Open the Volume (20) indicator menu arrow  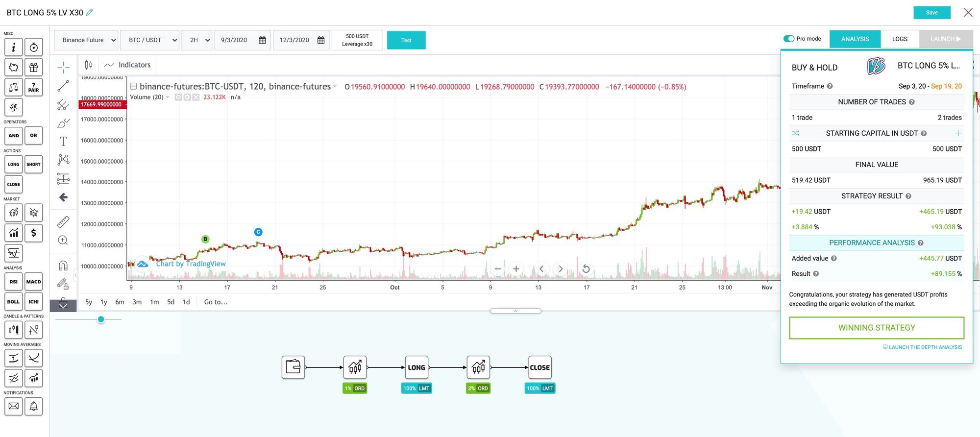click(168, 97)
